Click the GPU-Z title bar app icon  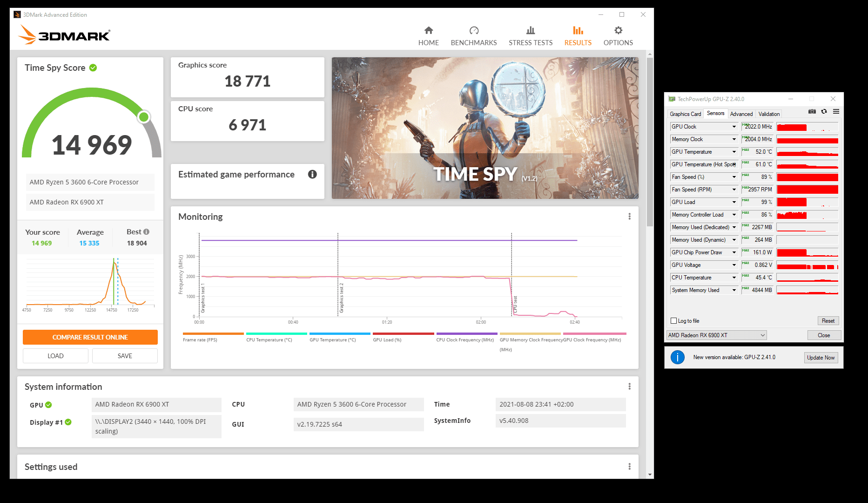(672, 99)
